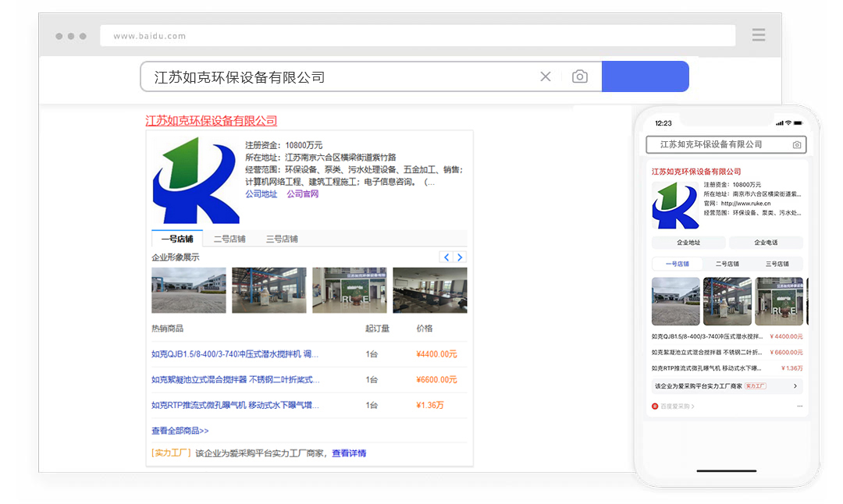Screen dimensions: 843x504
Task: Expand the factory merchant chevron on the phone
Action: pyautogui.click(x=795, y=385)
